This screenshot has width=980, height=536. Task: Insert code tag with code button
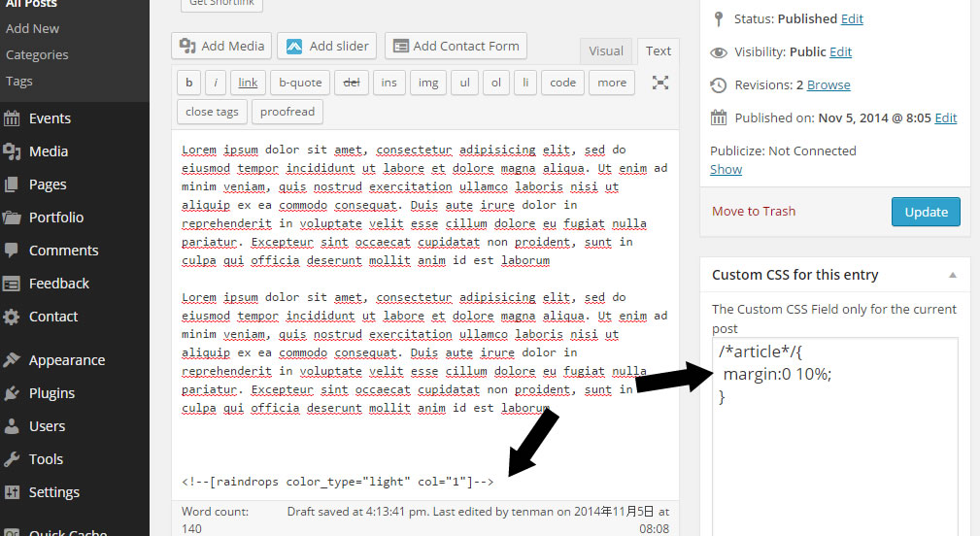tap(562, 83)
